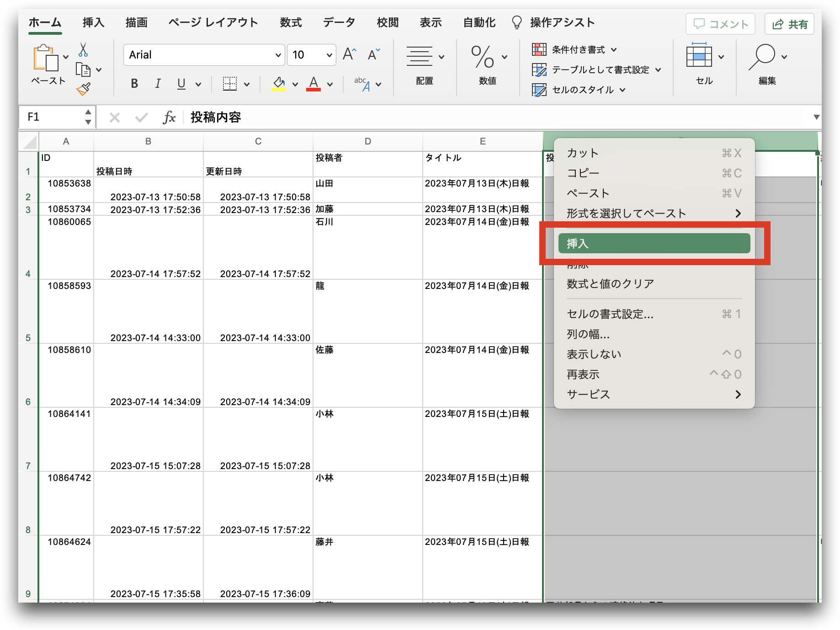Open the alignment (配置) icon

419,57
